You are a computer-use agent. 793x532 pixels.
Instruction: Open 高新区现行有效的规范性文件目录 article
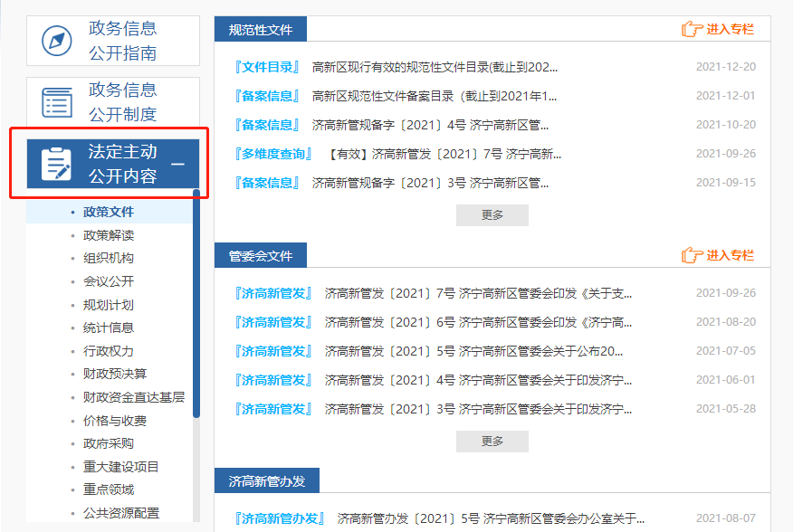[435, 67]
